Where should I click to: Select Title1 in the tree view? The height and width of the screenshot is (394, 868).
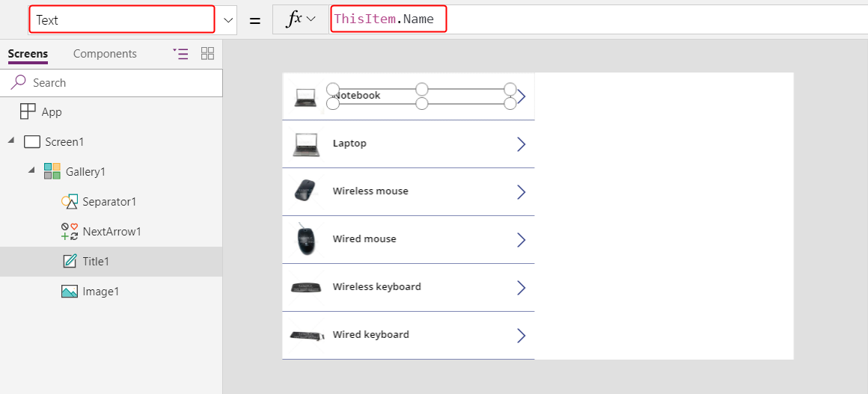point(111,261)
